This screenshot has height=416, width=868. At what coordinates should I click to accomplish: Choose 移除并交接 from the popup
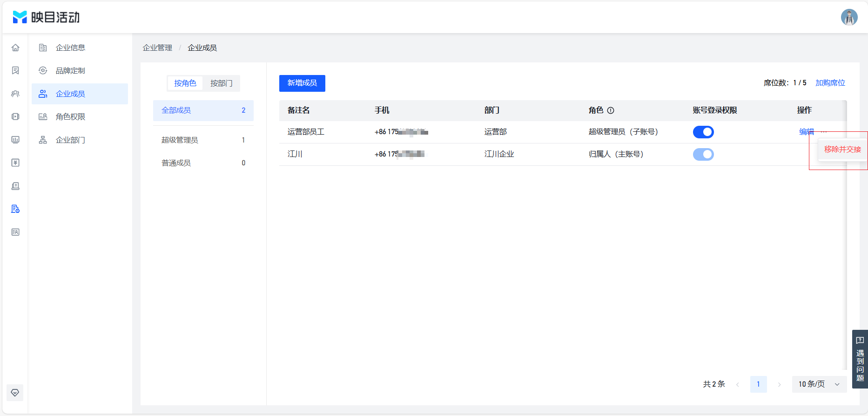point(842,150)
